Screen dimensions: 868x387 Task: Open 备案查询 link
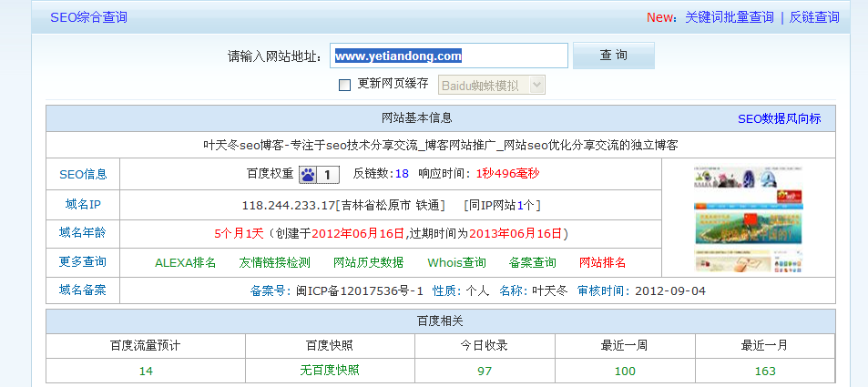(x=532, y=262)
